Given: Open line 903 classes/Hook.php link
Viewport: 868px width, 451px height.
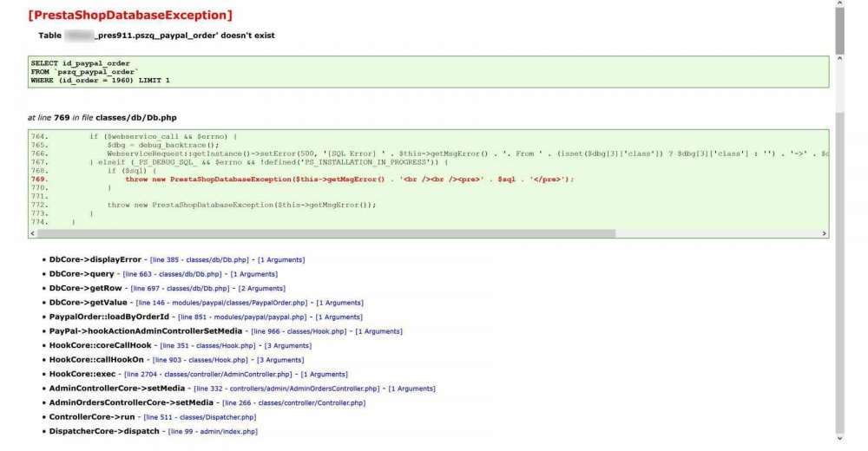Looking at the screenshot, I should point(200,360).
